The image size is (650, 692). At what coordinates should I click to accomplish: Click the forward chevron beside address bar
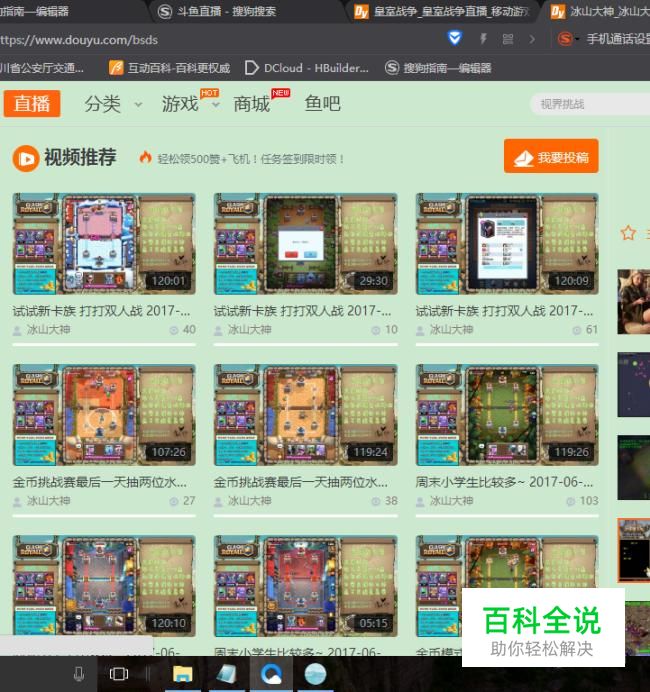tap(532, 39)
